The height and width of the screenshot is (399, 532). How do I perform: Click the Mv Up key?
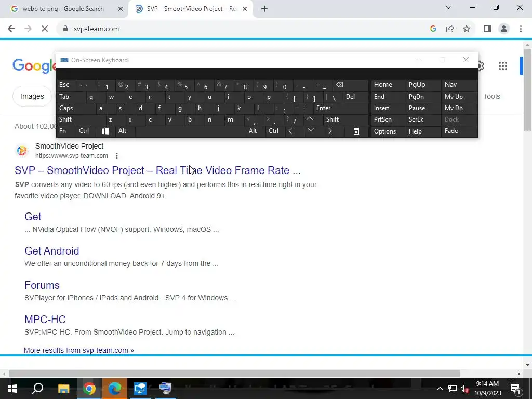click(x=459, y=97)
